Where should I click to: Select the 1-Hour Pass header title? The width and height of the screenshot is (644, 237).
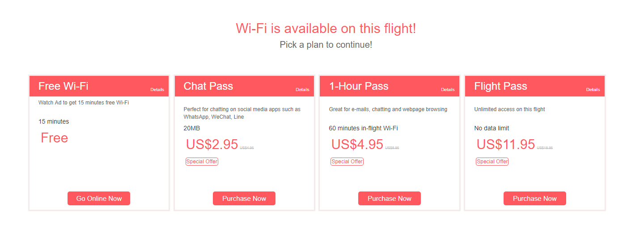[359, 86]
